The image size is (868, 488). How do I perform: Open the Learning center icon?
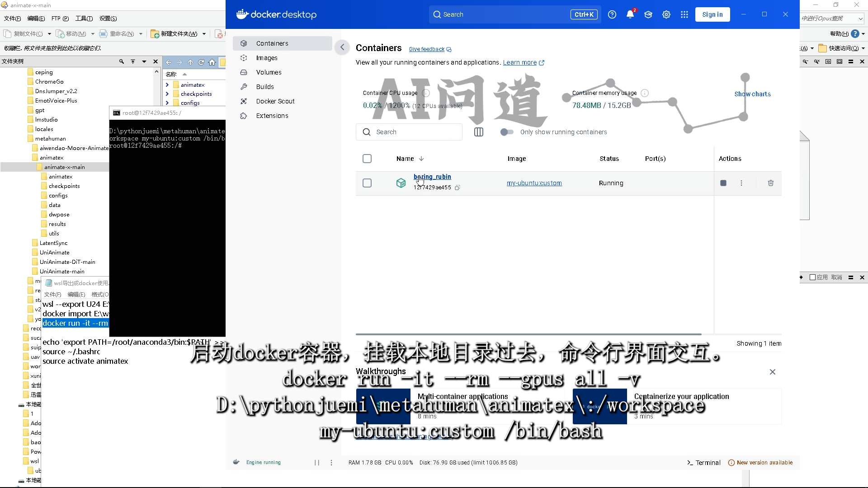pyautogui.click(x=648, y=14)
